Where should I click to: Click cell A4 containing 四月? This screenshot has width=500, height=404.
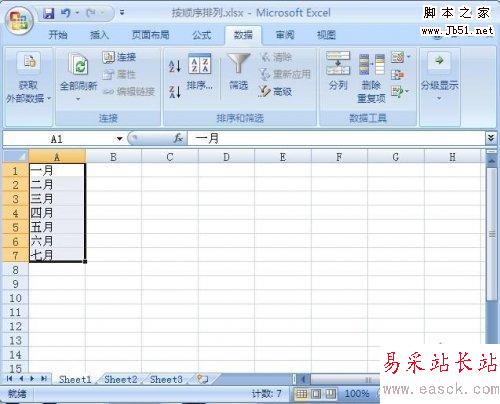[x=57, y=213]
